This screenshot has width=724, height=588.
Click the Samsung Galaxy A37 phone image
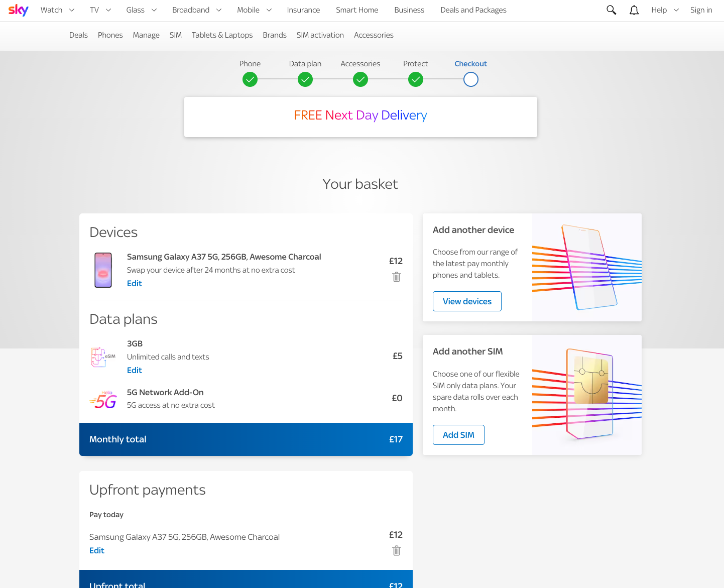pos(103,270)
